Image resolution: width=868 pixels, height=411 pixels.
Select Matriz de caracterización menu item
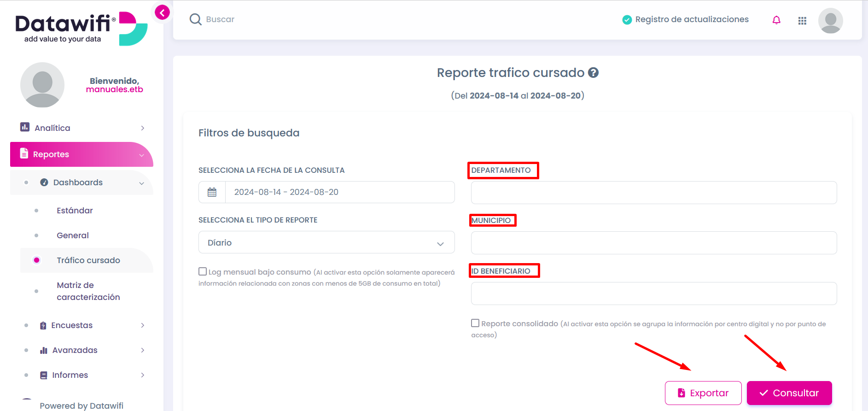pyautogui.click(x=88, y=291)
